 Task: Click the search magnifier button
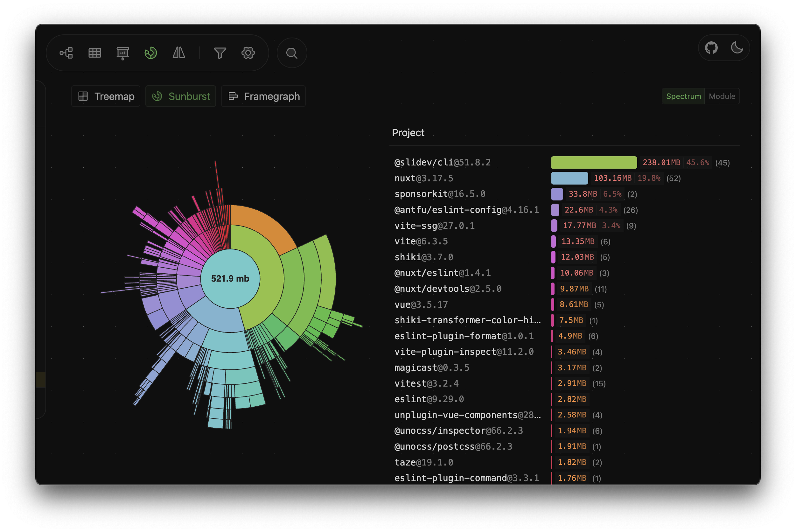(292, 53)
